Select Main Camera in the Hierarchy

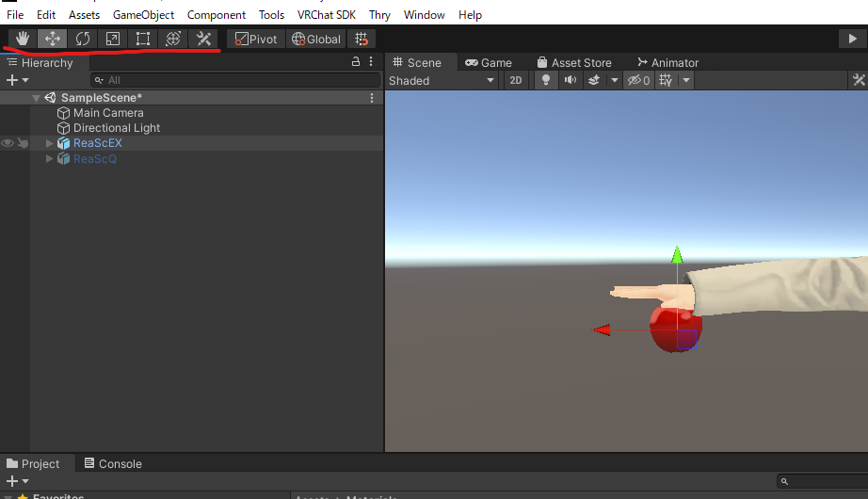tap(108, 113)
